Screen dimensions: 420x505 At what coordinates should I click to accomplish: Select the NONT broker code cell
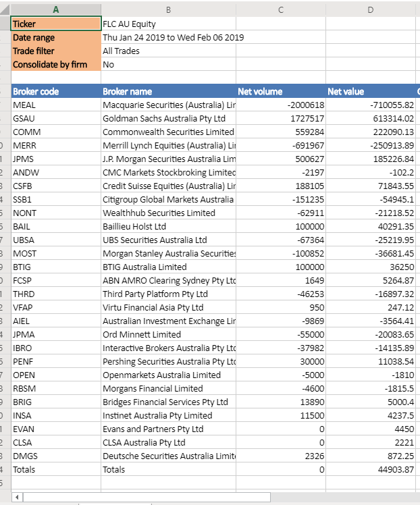[x=56, y=213]
